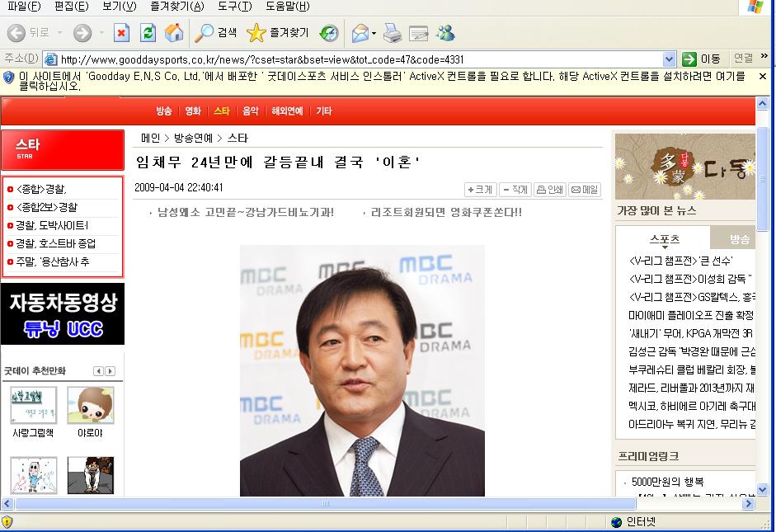The width and height of the screenshot is (776, 532).
Task: Open the address bar URL dropdown
Action: 670,59
